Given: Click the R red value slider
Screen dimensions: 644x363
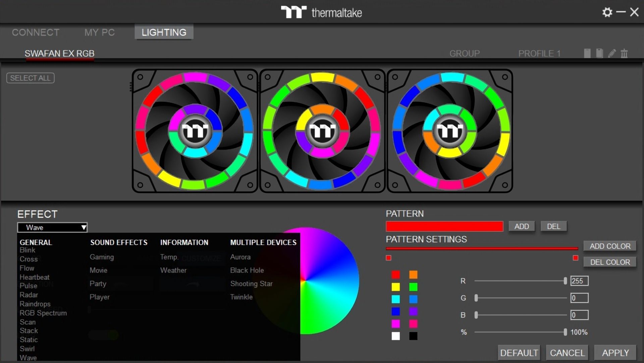Looking at the screenshot, I should pos(521,281).
